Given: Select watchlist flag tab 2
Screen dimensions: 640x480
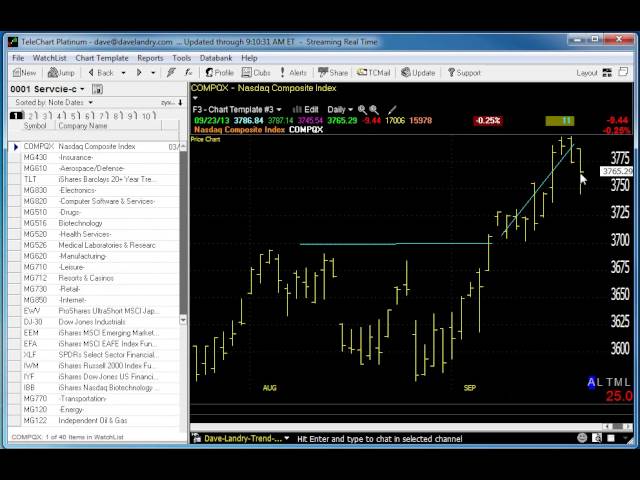Looking at the screenshot, I should point(32,116).
